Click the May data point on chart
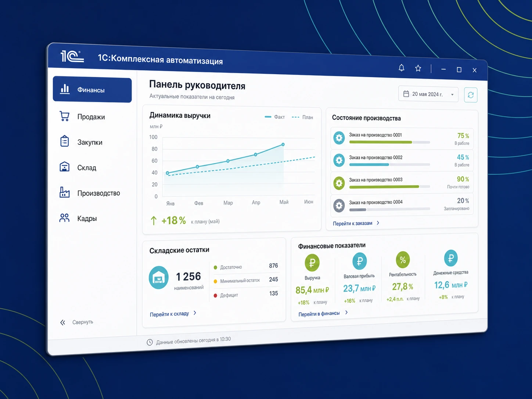Screen dimensions: 532x399 [x=283, y=144]
